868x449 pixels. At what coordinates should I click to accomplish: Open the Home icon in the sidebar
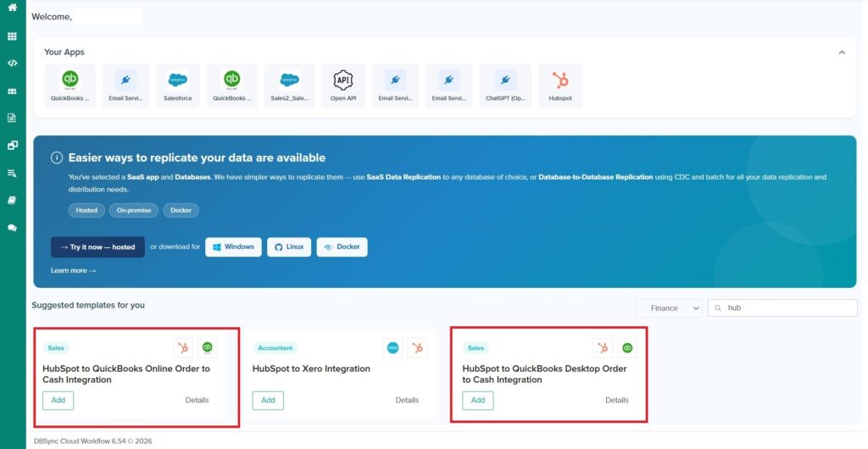[12, 8]
